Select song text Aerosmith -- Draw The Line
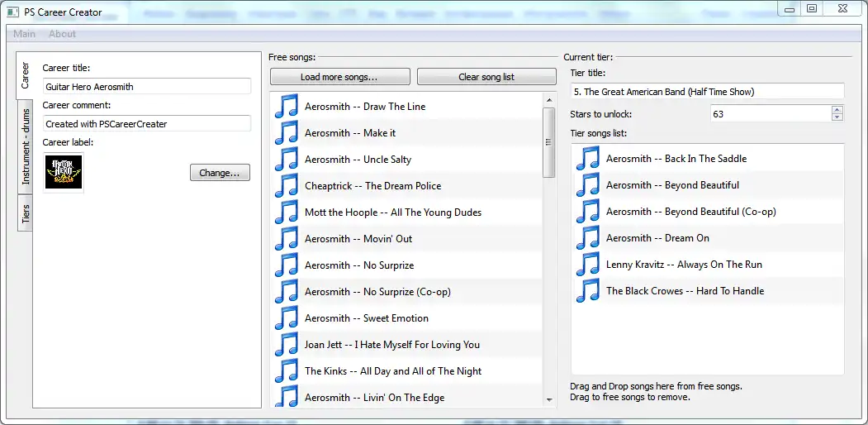This screenshot has height=425, width=868. [365, 107]
